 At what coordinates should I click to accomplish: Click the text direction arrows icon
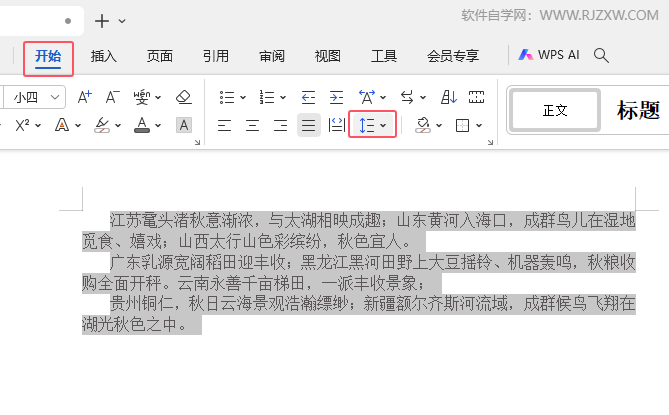pos(407,97)
